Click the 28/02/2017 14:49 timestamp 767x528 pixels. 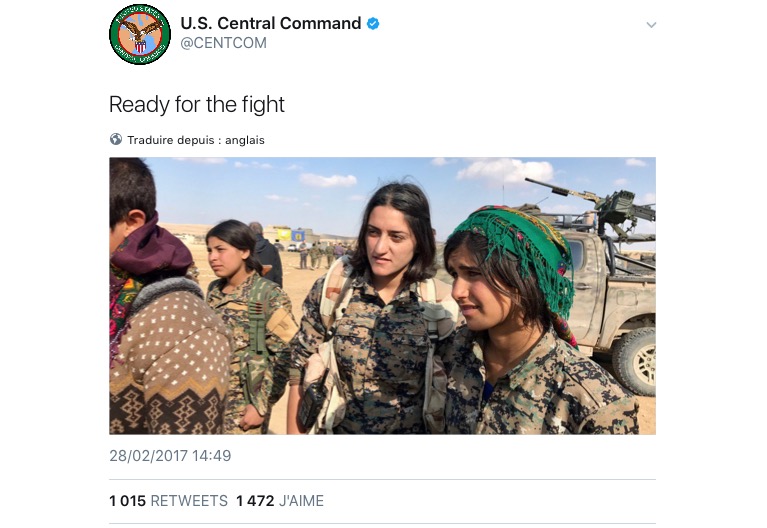pyautogui.click(x=170, y=456)
